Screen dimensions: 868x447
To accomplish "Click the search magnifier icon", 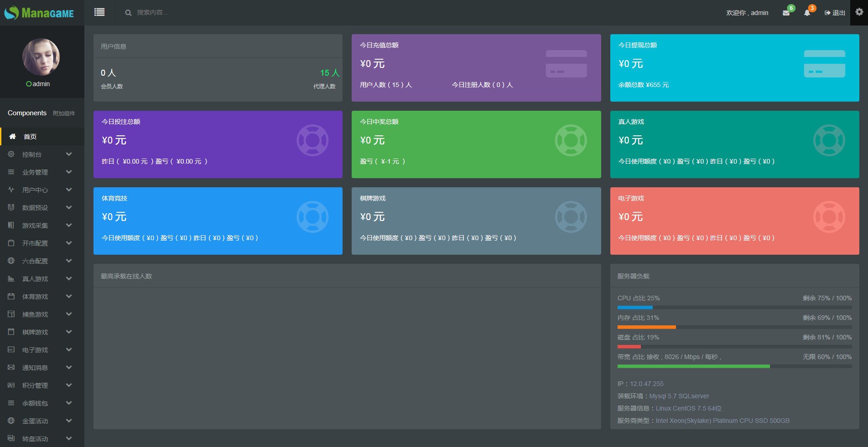I will [x=128, y=13].
